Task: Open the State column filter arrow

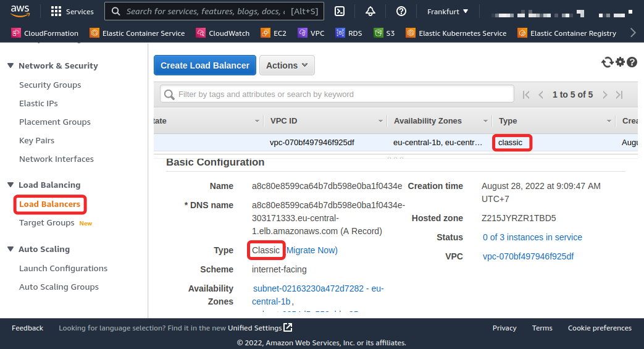Action: (x=257, y=121)
